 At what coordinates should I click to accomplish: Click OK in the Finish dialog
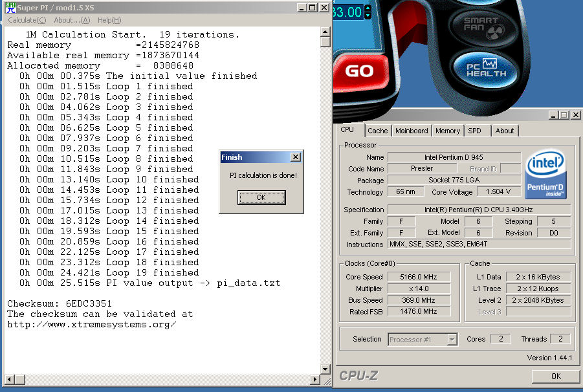click(x=261, y=197)
